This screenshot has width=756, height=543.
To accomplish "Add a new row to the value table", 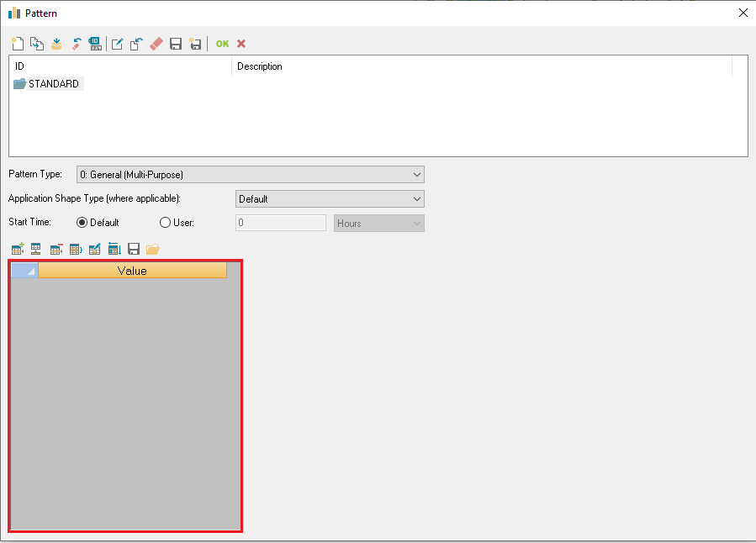I will click(x=18, y=249).
